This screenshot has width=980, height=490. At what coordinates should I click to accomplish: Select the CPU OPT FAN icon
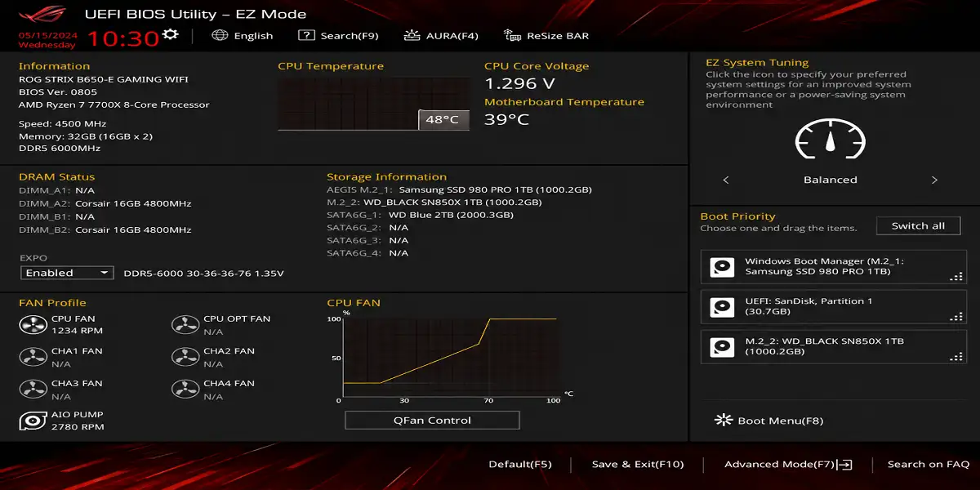coord(185,325)
